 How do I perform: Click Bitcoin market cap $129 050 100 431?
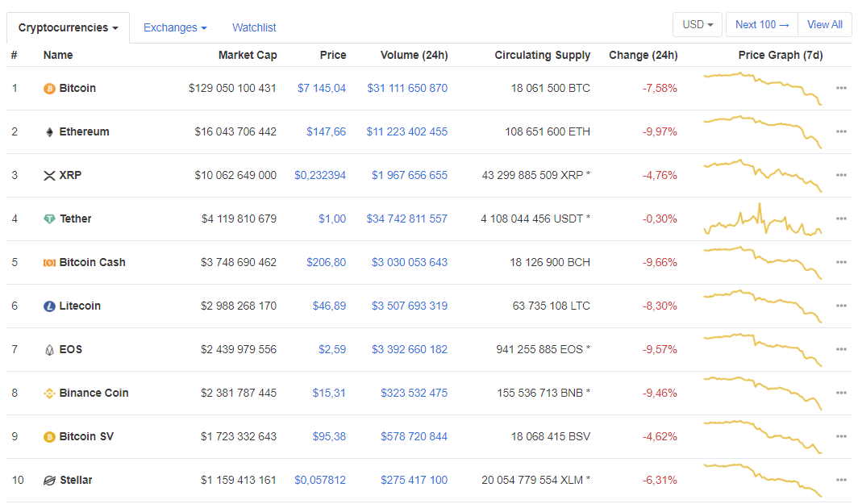click(232, 88)
